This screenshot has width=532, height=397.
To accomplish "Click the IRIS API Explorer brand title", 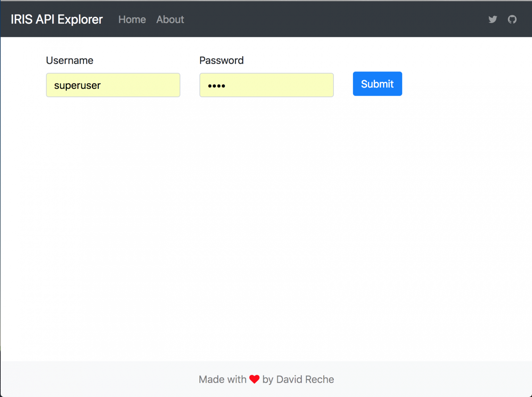I will point(57,20).
